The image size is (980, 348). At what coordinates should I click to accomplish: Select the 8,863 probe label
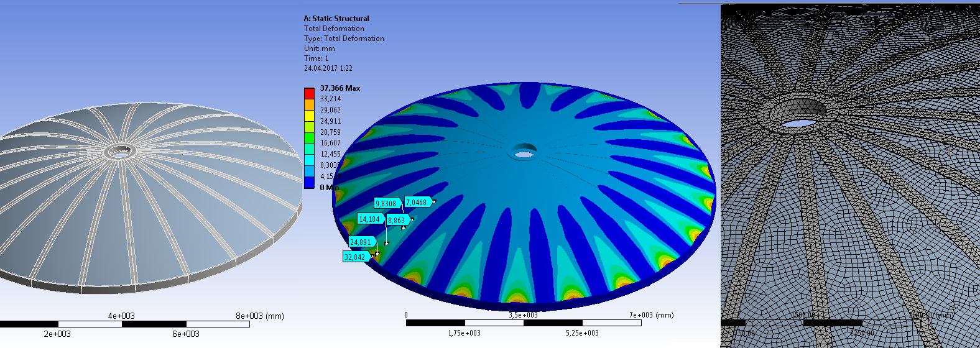point(398,220)
